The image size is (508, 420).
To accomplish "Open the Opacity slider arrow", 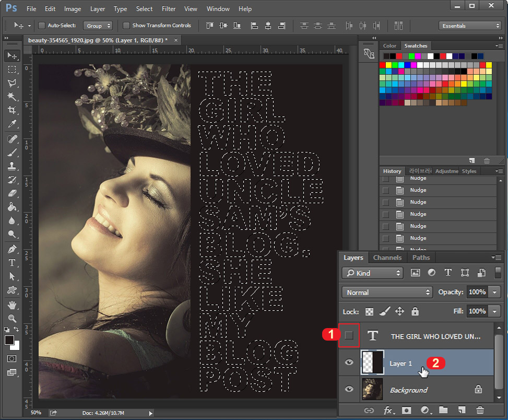I will coord(495,292).
